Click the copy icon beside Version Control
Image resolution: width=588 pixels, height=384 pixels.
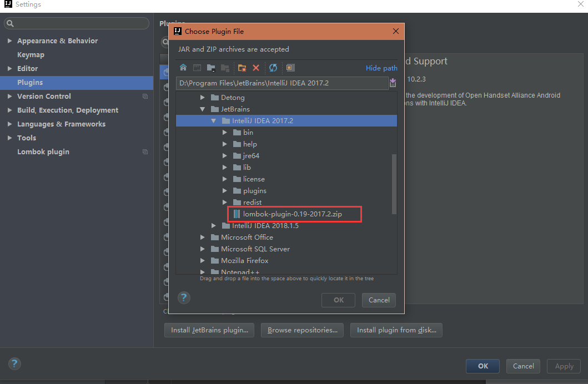pyautogui.click(x=145, y=97)
